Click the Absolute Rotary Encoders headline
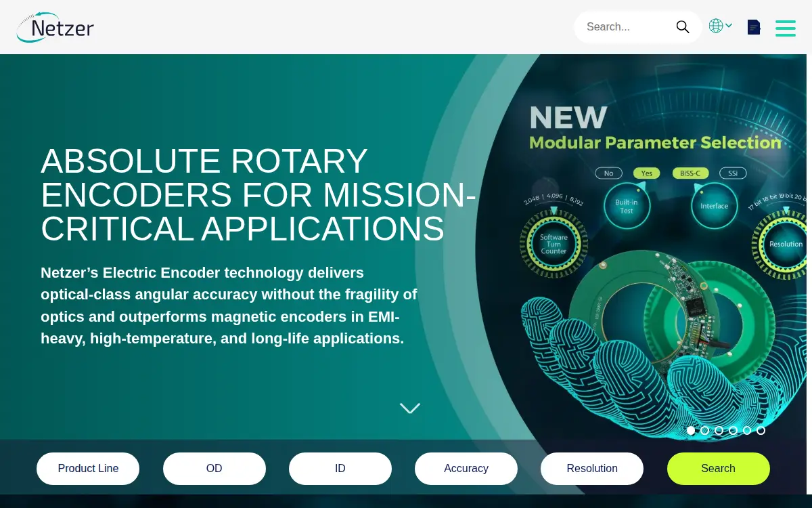The image size is (812, 508). (258, 195)
